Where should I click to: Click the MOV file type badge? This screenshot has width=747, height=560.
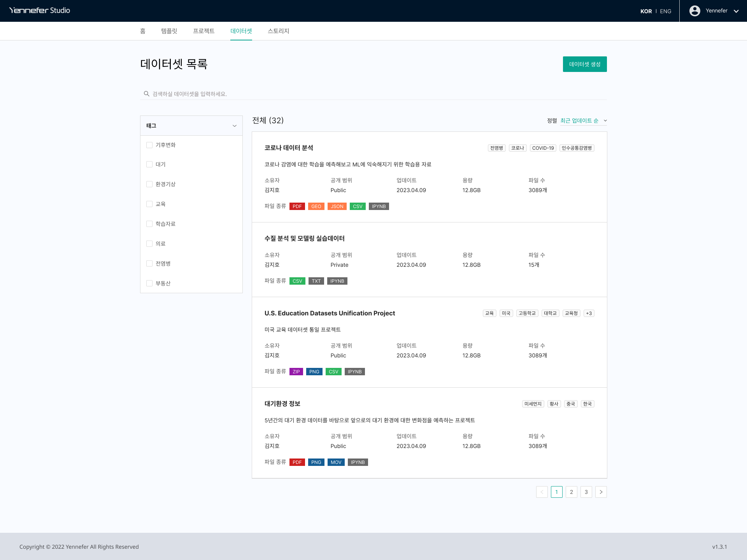click(336, 462)
